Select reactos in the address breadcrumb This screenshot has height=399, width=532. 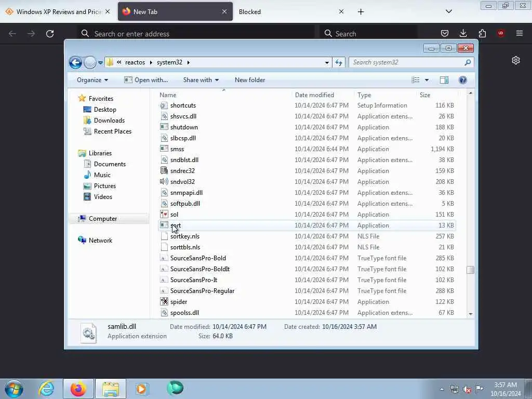(135, 62)
